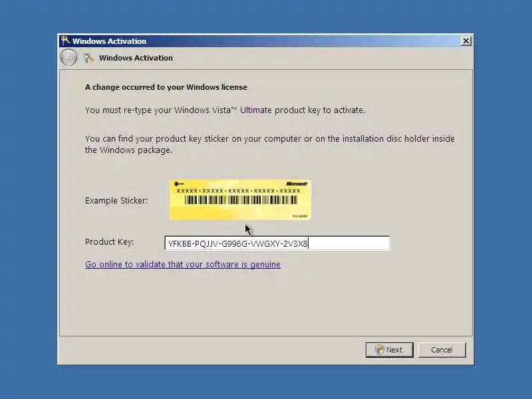This screenshot has height=399, width=532.
Task: Click the 'You must re-type your Windows Vista' sentence
Action: tap(225, 110)
